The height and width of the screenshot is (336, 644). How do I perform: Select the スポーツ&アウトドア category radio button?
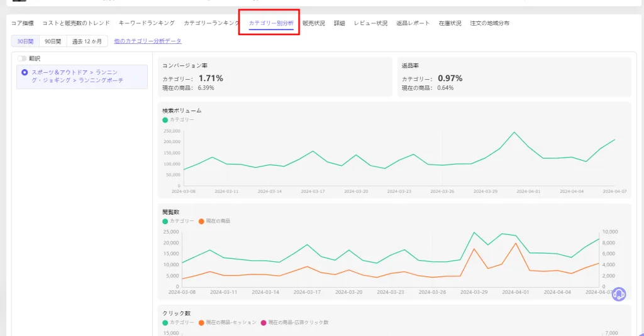click(x=25, y=73)
